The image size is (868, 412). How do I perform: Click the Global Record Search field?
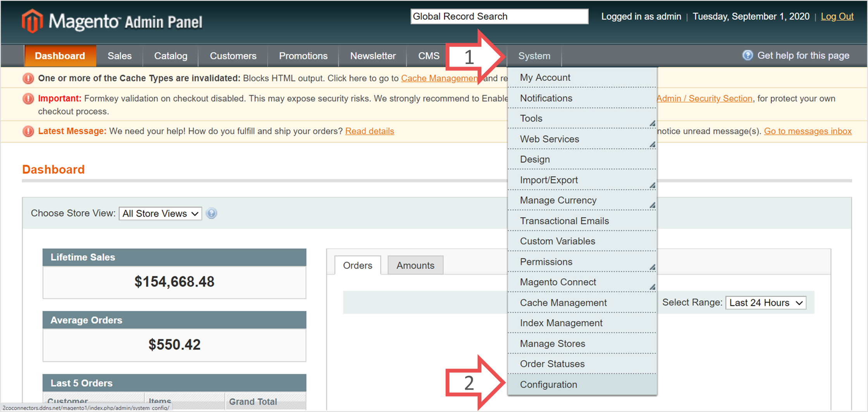click(499, 16)
